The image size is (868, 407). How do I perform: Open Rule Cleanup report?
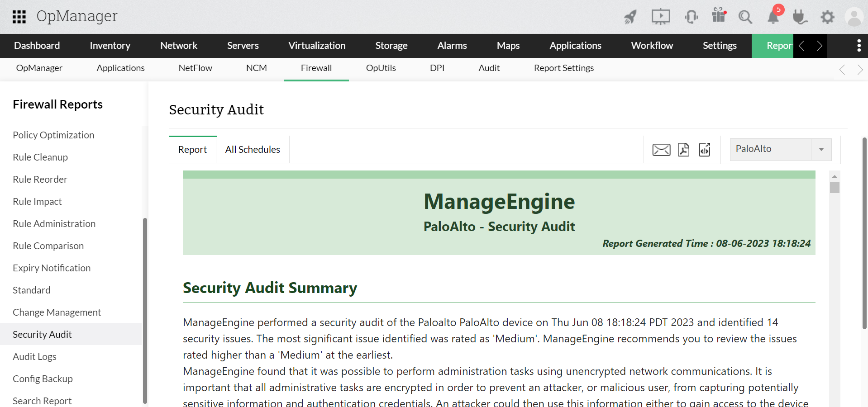click(40, 157)
